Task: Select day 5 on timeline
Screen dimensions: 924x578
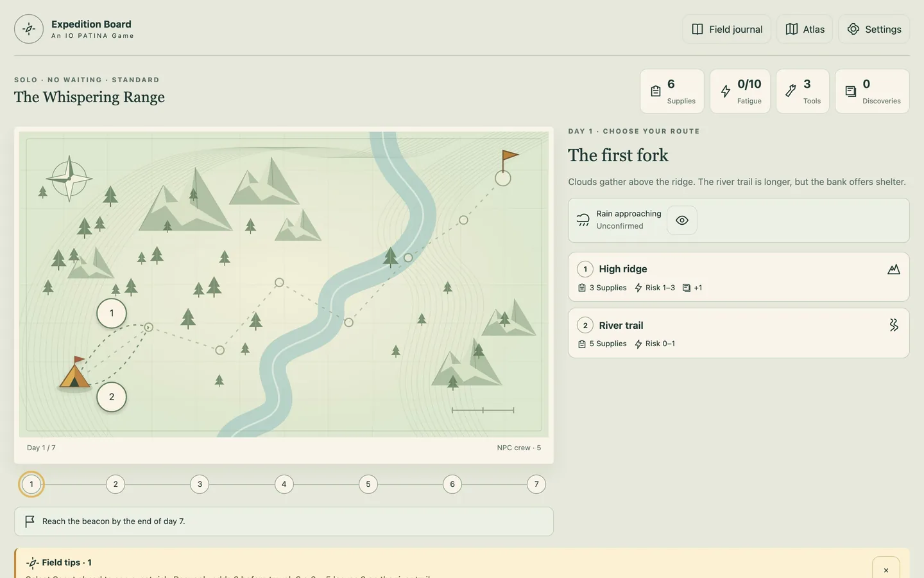Action: (368, 484)
